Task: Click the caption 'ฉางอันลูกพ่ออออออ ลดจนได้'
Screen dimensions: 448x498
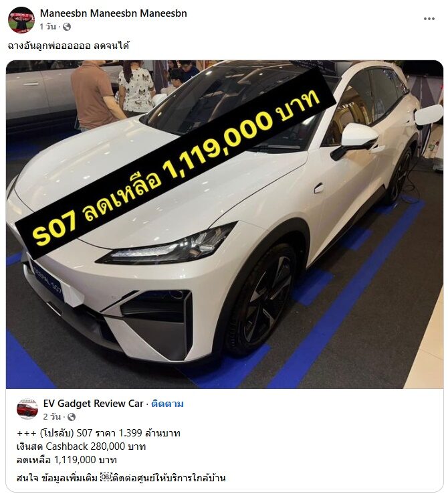Action: click(x=68, y=46)
